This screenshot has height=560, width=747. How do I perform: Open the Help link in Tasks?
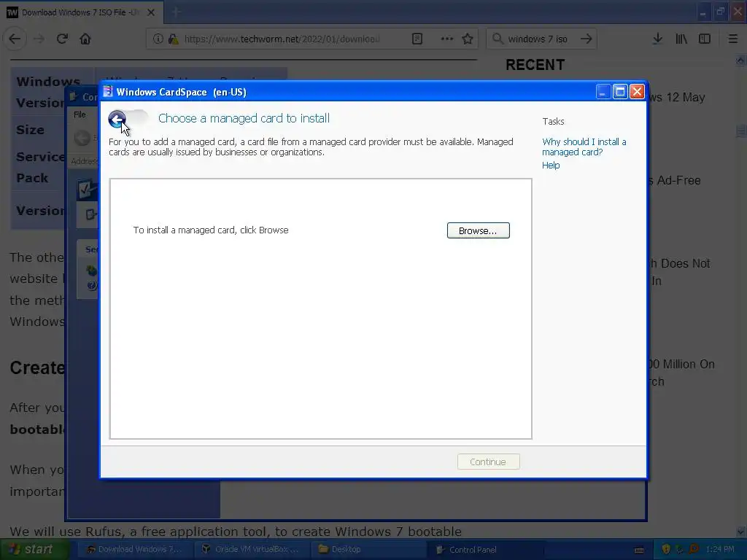[x=551, y=166]
